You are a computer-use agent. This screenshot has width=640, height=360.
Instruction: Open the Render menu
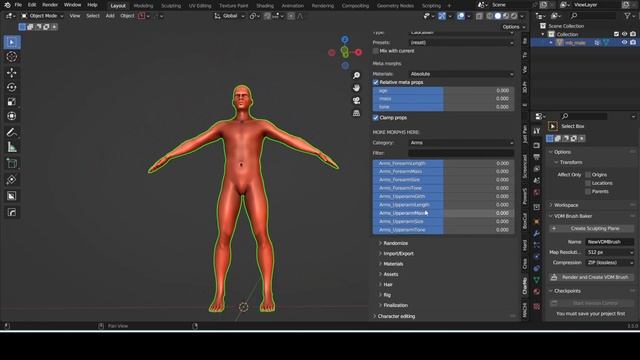(x=50, y=5)
